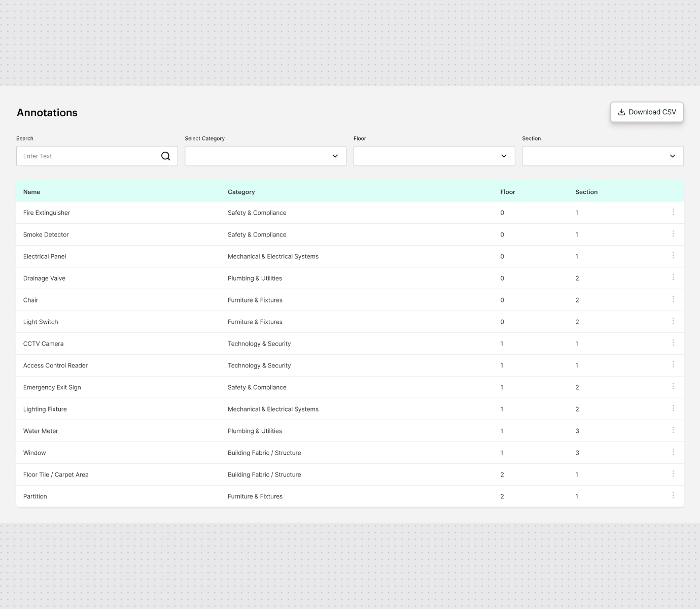Open three-dot menu for Smoke Detector

673,233
